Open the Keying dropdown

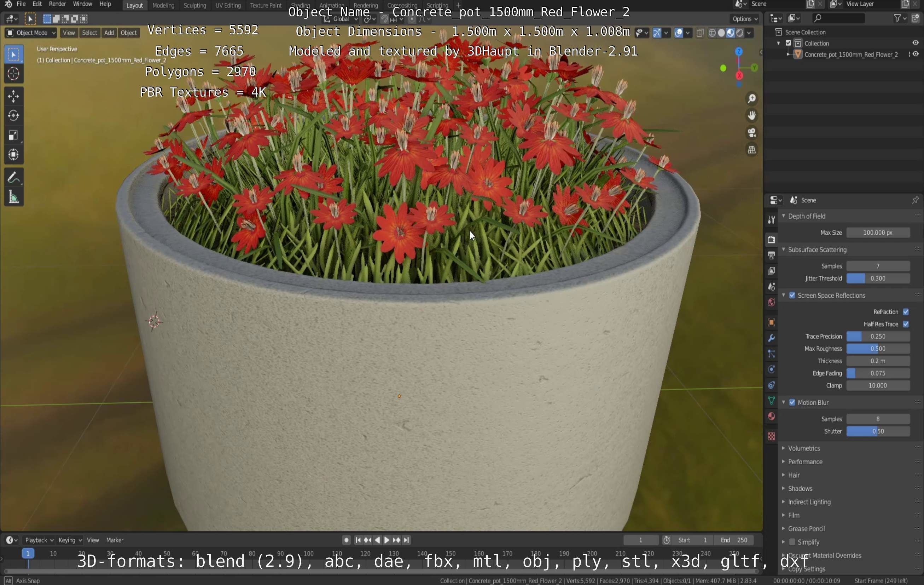pyautogui.click(x=69, y=540)
